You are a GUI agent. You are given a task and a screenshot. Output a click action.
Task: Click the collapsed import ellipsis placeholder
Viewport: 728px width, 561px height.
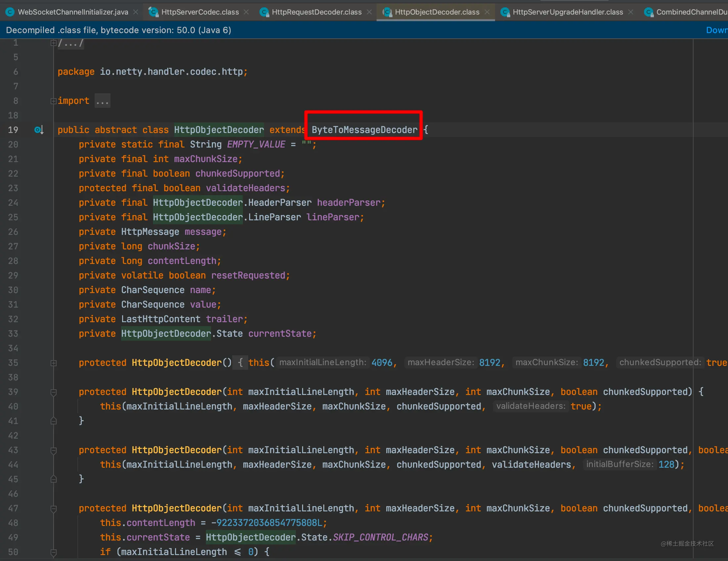coord(102,101)
